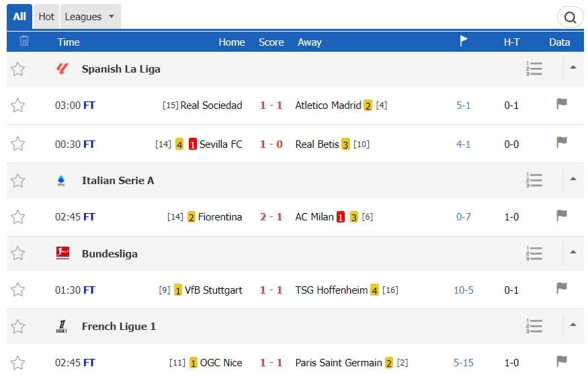The image size is (588, 375).
Task: Open Atletico Madrid team link
Action: coord(328,106)
